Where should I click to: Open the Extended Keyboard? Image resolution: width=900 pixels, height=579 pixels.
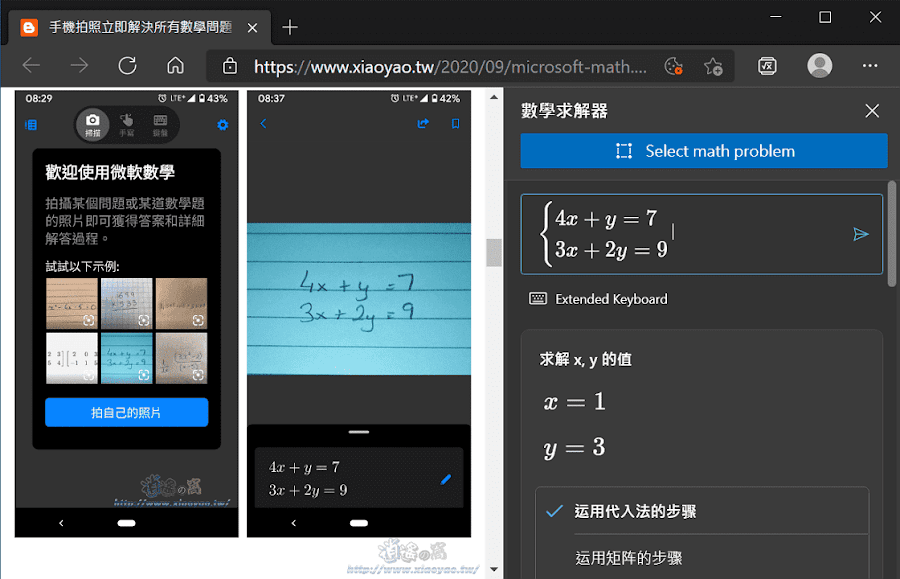click(x=598, y=299)
